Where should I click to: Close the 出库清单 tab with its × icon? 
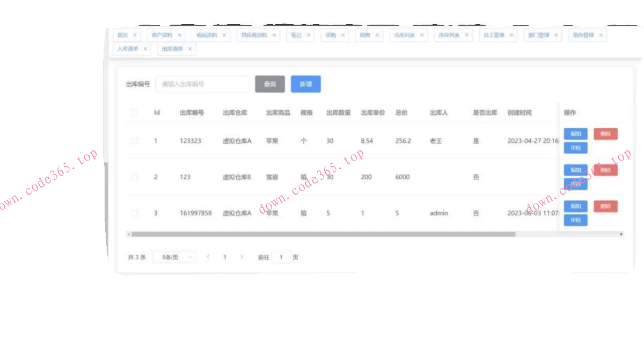coord(190,48)
